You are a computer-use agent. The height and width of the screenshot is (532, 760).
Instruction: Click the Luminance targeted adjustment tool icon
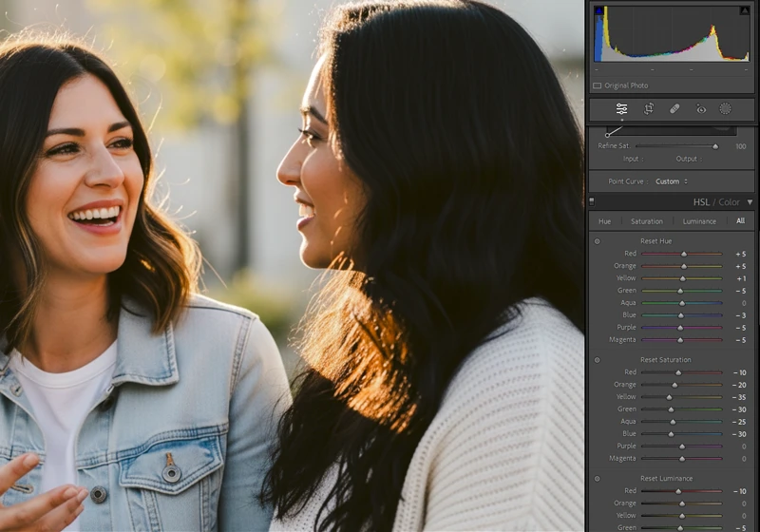[598, 479]
